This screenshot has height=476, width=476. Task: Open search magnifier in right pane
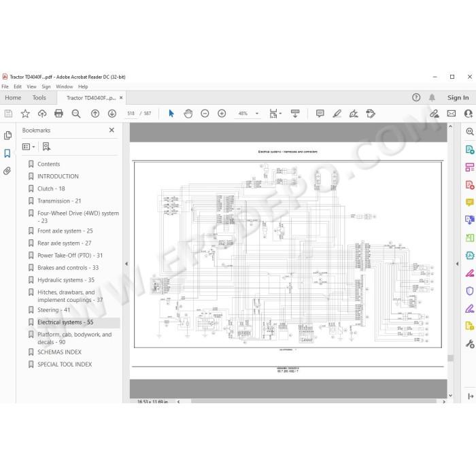tap(470, 131)
